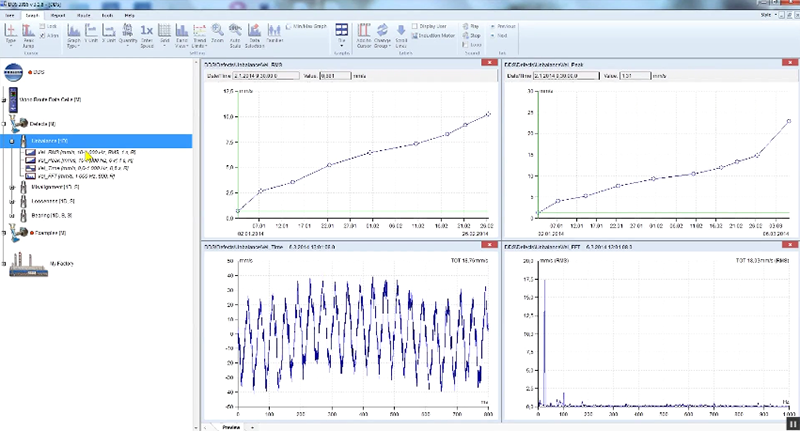Click the Quantity icon in ribbon
The image size is (800, 431).
(129, 32)
